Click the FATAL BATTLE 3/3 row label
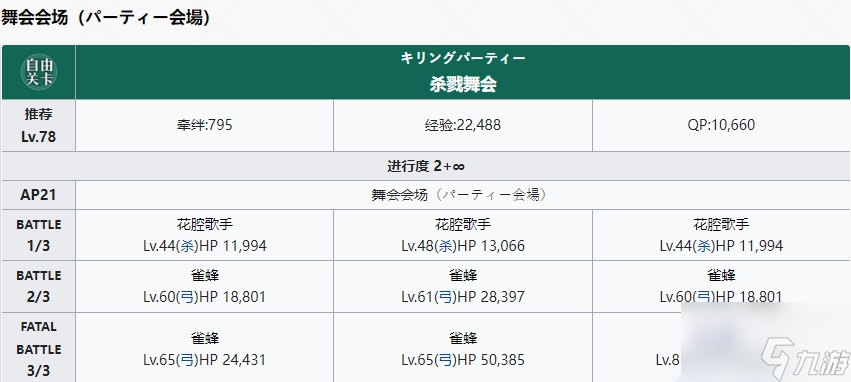The height and width of the screenshot is (382, 851). [39, 349]
